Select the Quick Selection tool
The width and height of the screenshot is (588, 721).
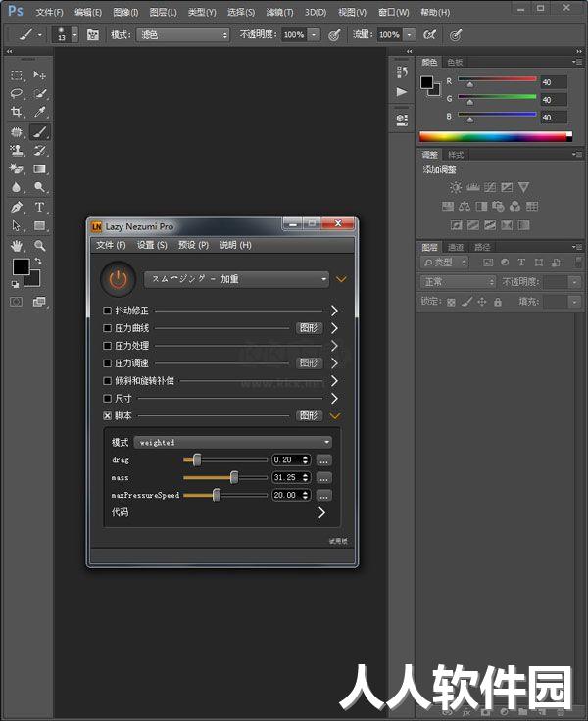click(x=39, y=93)
